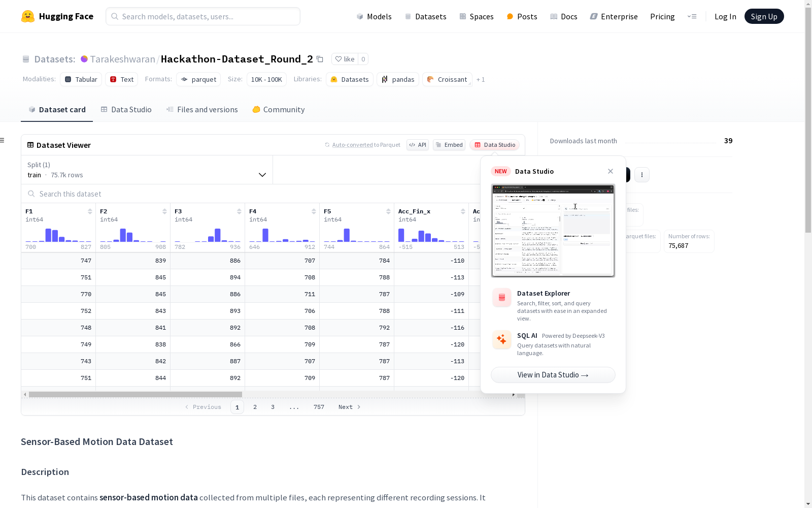Click View in Data Studio button
The image size is (812, 508).
(553, 375)
